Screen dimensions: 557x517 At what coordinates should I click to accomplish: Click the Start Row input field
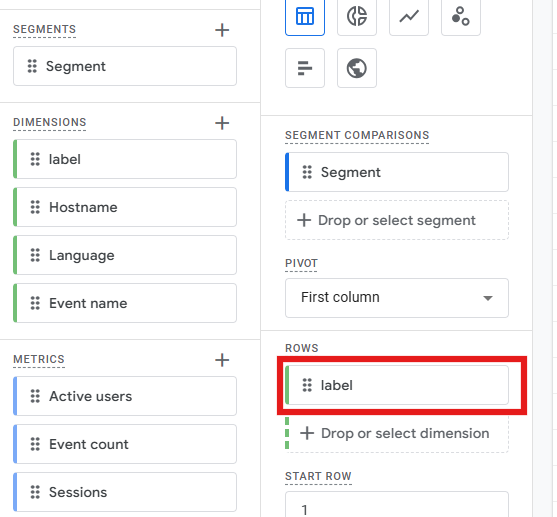(397, 505)
